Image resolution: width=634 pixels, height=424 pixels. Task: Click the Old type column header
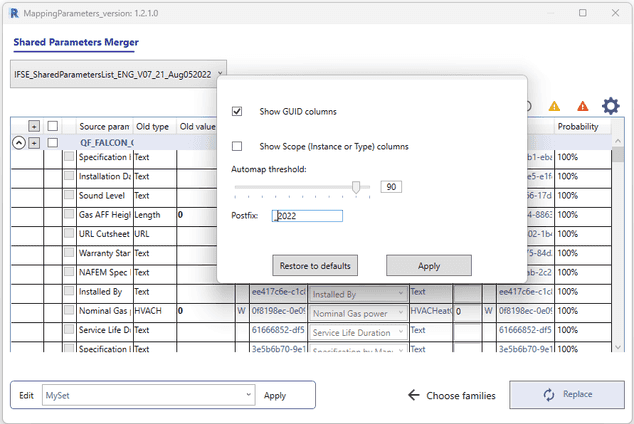[154, 127]
